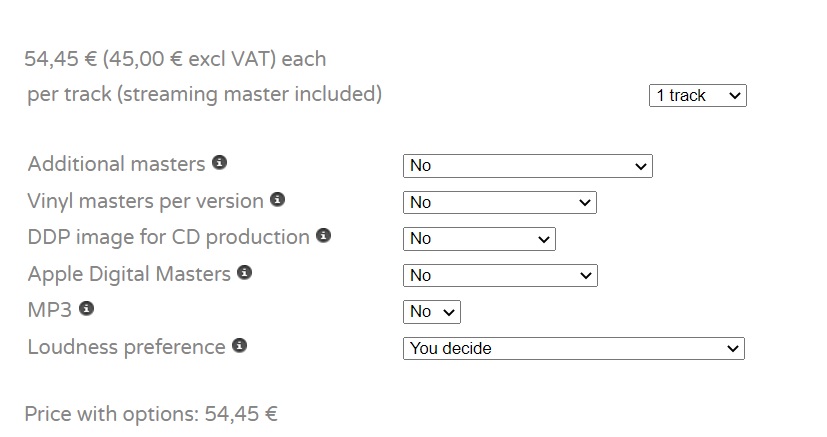This screenshot has width=827, height=437.
Task: Expand the MP3 dropdown
Action: click(432, 312)
